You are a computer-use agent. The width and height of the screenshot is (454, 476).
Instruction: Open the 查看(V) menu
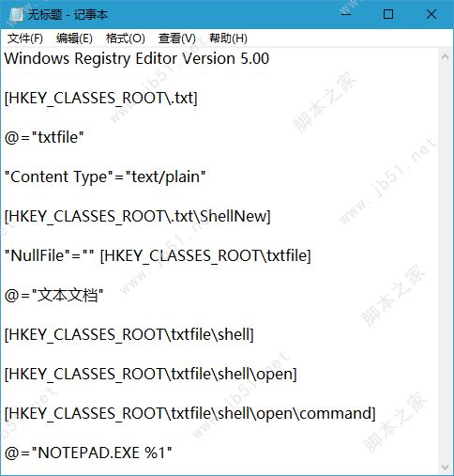tap(177, 38)
